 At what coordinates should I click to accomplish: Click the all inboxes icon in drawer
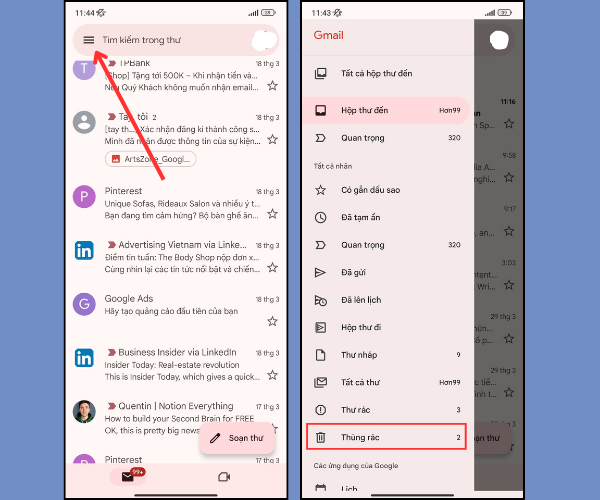coord(320,73)
